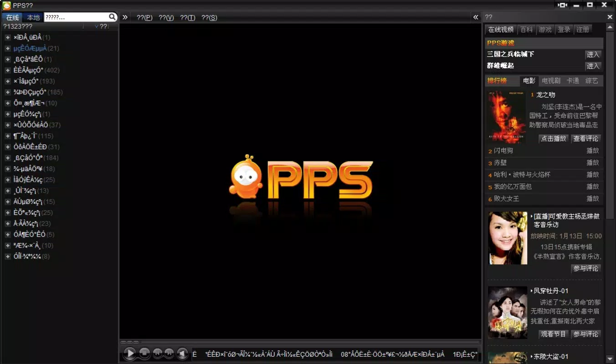Click 播放 next to 闪电狗

[x=593, y=151]
